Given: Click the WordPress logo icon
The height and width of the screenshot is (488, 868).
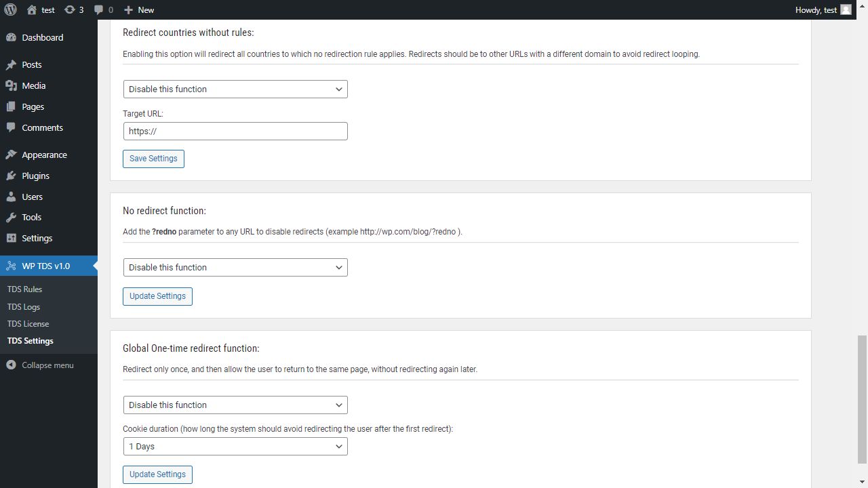Looking at the screenshot, I should (x=10, y=9).
